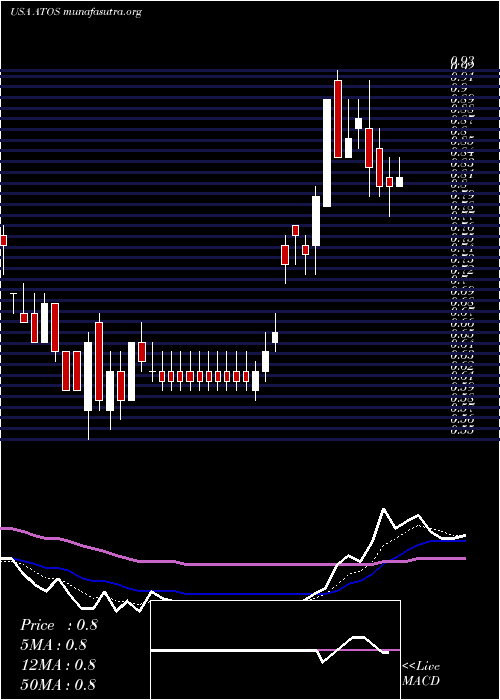Click the tallest white candlestick on the chart

(x=327, y=153)
